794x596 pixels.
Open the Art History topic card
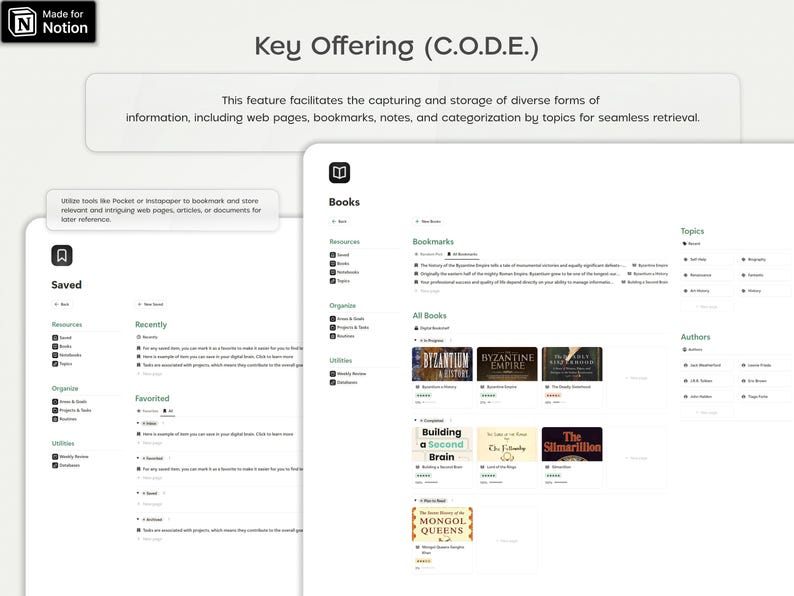706,291
